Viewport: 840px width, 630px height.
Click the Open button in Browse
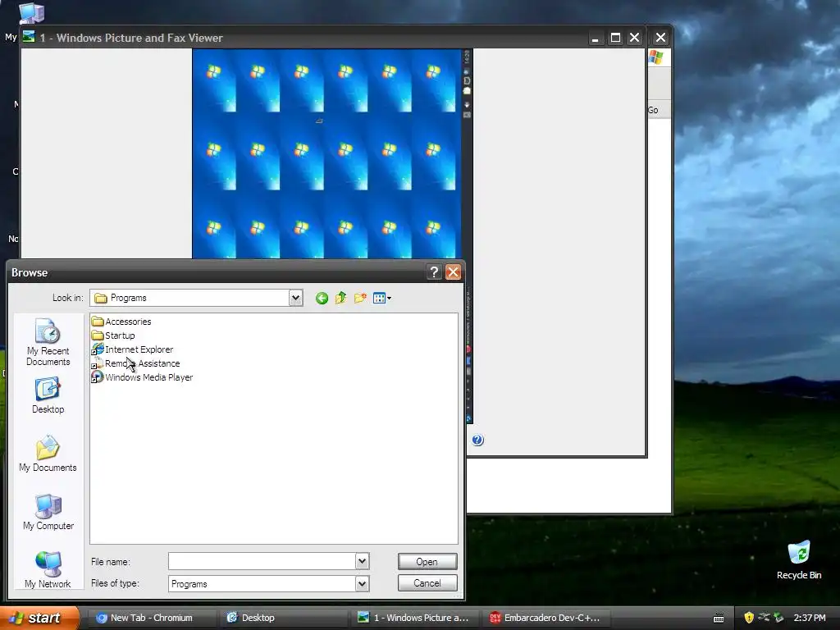pos(427,561)
